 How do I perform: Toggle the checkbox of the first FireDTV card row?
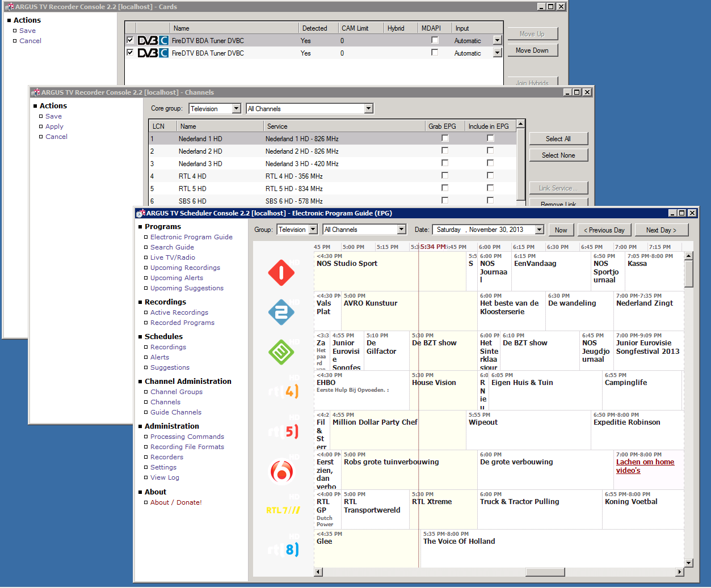click(x=130, y=40)
